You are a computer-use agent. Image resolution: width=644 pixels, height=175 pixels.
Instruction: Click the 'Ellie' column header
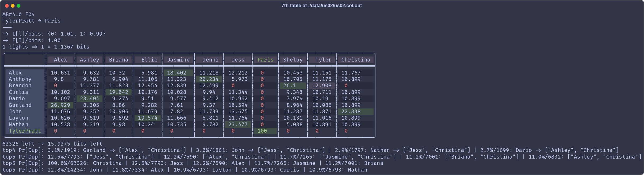[148, 60]
